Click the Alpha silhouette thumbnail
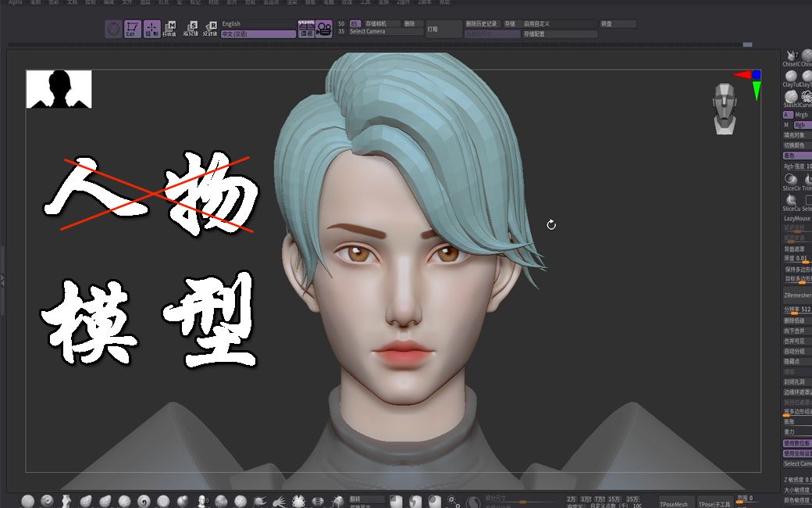Image resolution: width=812 pixels, height=508 pixels. (x=59, y=88)
